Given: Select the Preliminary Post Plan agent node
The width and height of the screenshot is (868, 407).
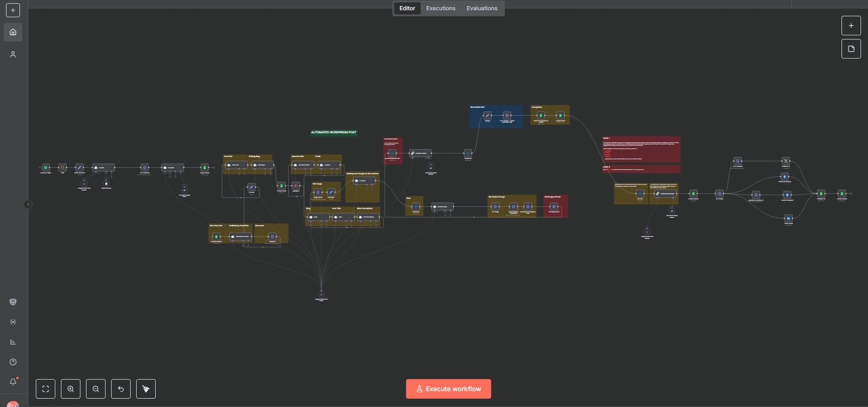Looking at the screenshot, I should tap(240, 236).
